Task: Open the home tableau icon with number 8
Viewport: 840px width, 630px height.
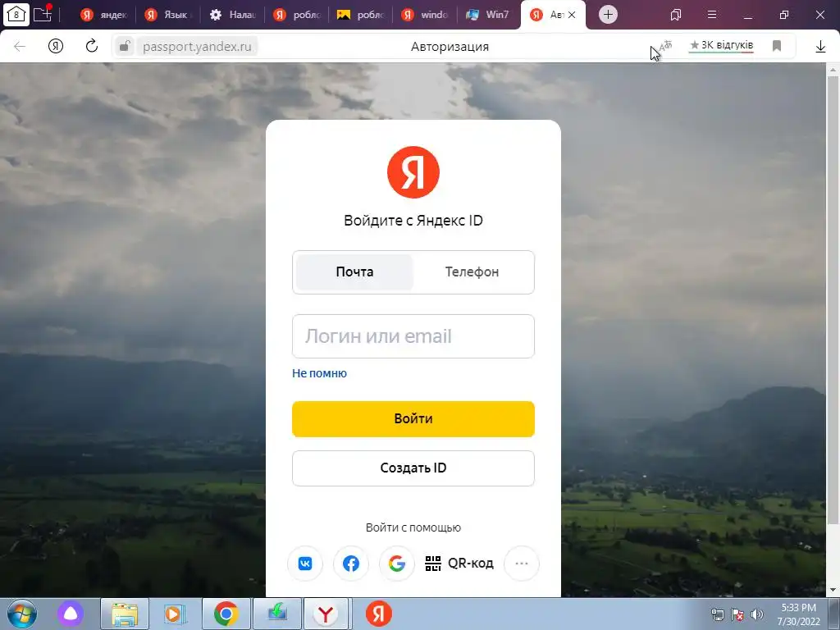Action: (16, 15)
